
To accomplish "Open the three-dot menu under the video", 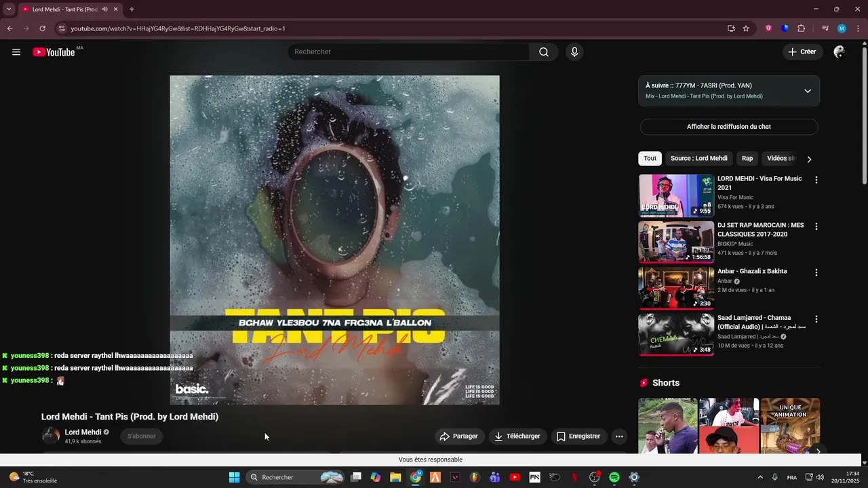I will 619,436.
